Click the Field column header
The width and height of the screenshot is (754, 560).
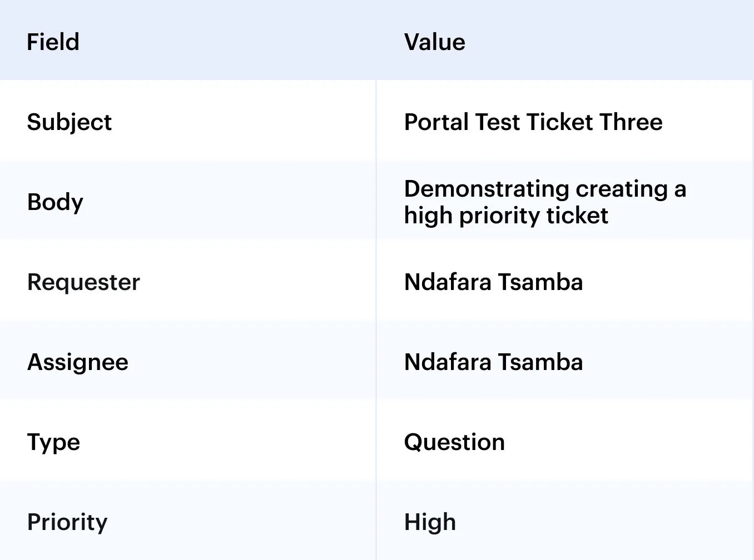coord(53,42)
